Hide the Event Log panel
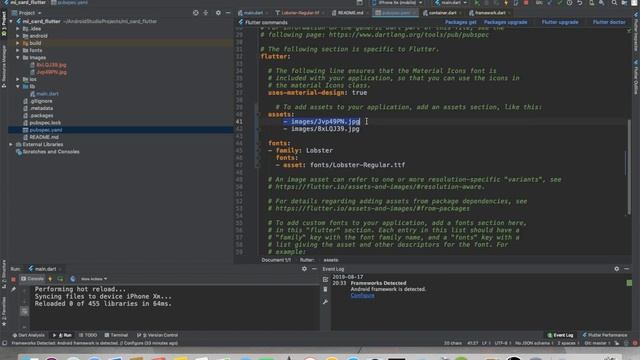The image size is (640, 360). pos(627,269)
